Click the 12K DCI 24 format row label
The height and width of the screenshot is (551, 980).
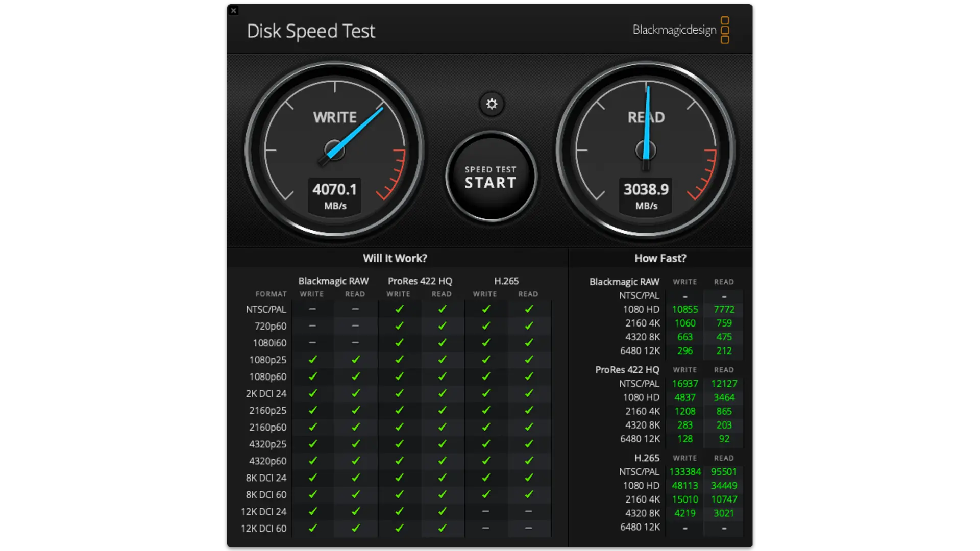pos(264,511)
